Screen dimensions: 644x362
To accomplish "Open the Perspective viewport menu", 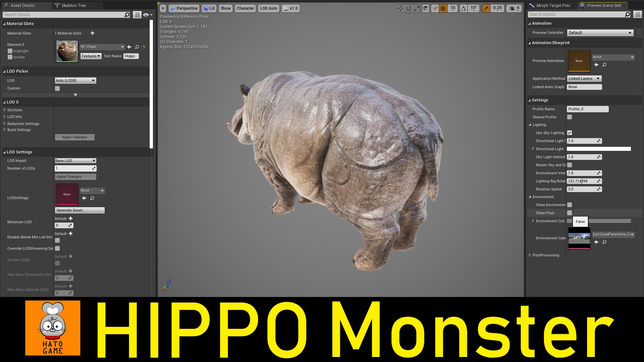I will coord(183,8).
